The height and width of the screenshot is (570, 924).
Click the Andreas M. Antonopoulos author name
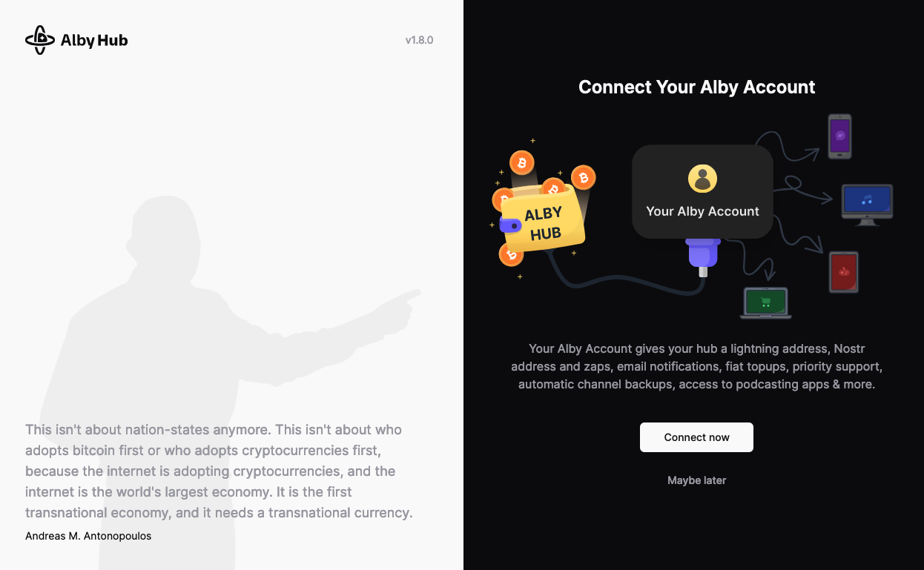click(88, 536)
